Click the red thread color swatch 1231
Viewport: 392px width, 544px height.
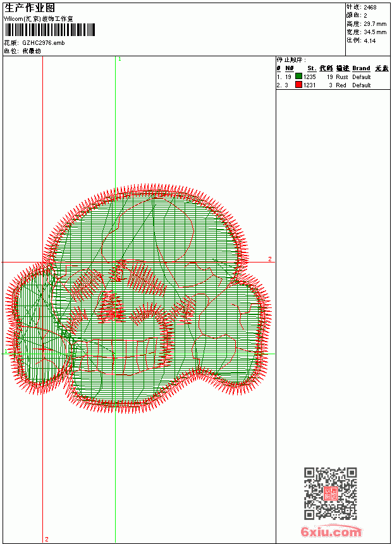298,85
